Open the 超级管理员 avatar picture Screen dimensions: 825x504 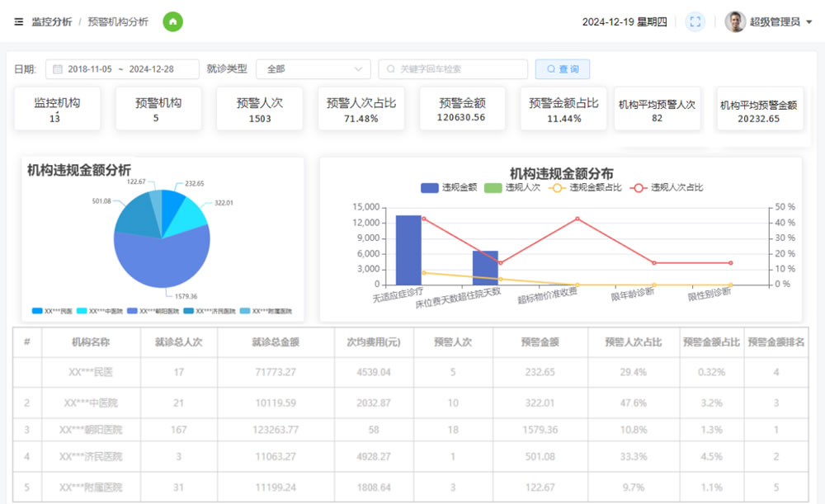click(x=735, y=21)
